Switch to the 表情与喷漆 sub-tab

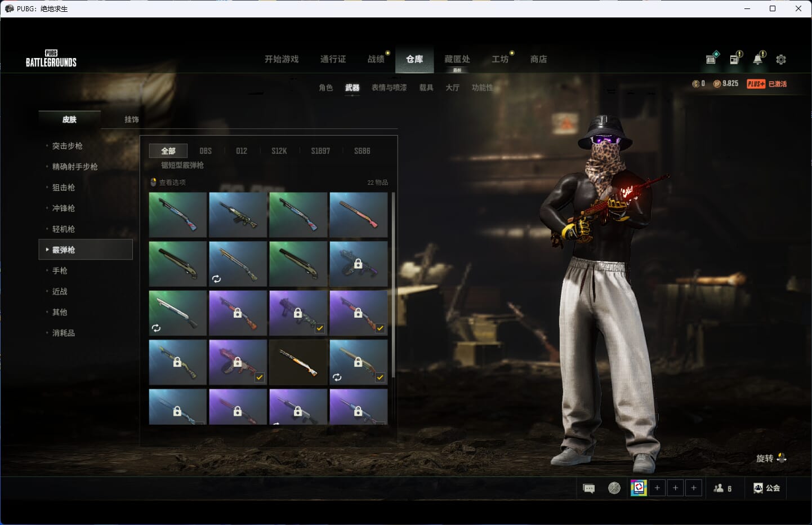tap(389, 88)
